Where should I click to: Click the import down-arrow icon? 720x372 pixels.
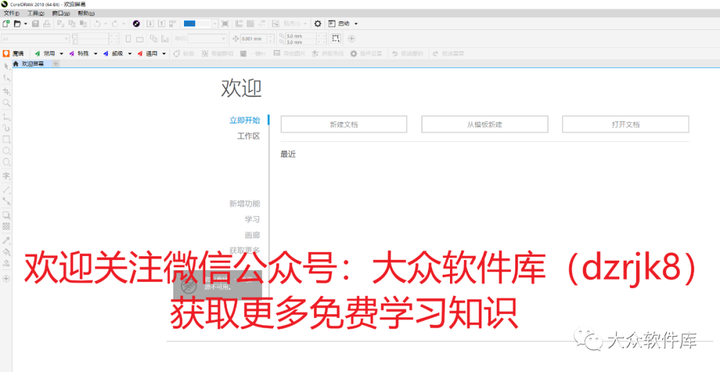[x=150, y=23]
